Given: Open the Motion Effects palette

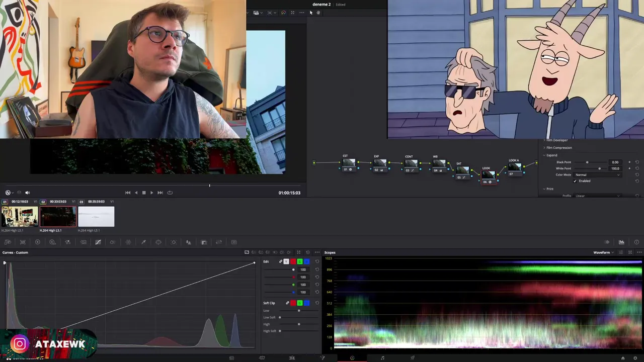Looking at the screenshot, I should [83, 242].
